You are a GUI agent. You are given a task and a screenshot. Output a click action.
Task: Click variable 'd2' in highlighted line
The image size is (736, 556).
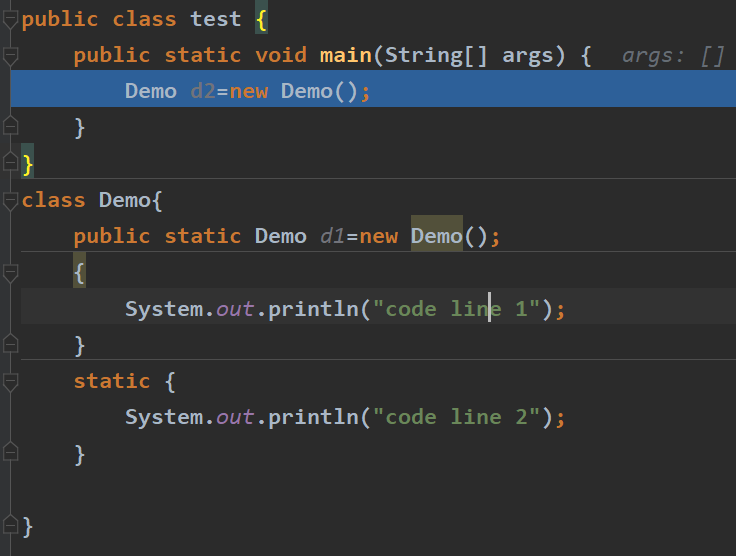pyautogui.click(x=203, y=91)
